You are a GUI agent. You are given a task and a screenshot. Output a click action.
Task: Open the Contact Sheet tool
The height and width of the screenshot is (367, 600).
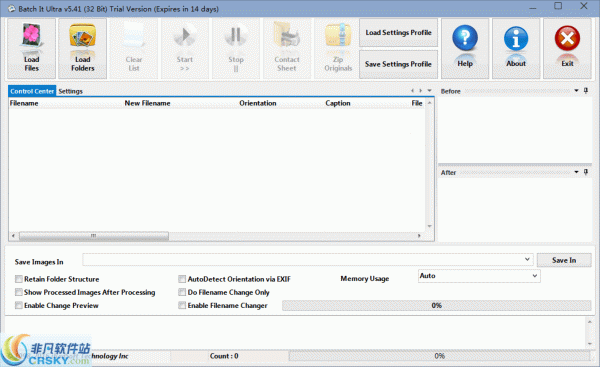tap(287, 48)
